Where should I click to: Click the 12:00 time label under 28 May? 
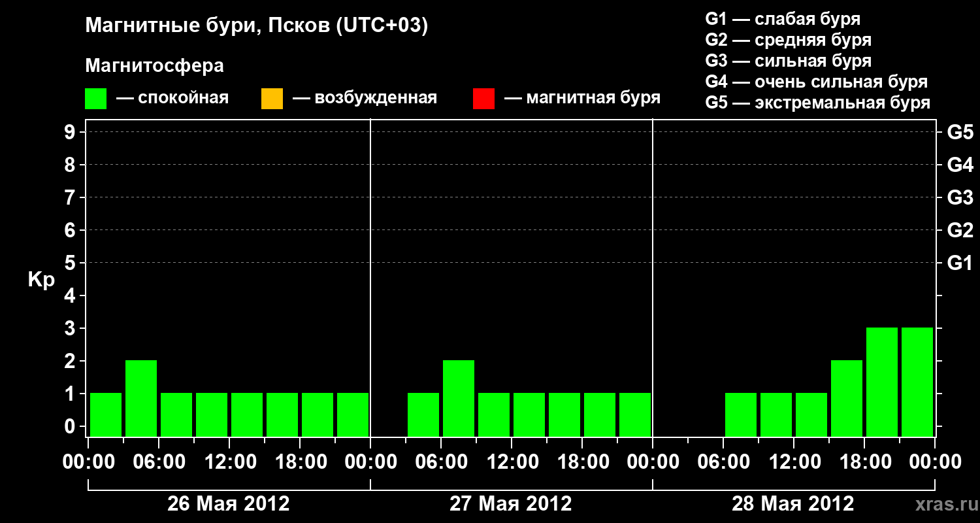[x=794, y=462]
